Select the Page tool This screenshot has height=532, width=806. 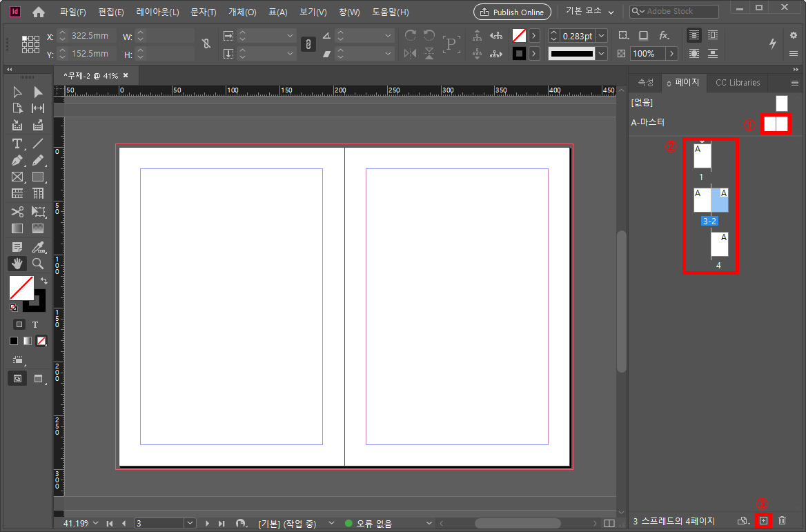tap(17, 108)
